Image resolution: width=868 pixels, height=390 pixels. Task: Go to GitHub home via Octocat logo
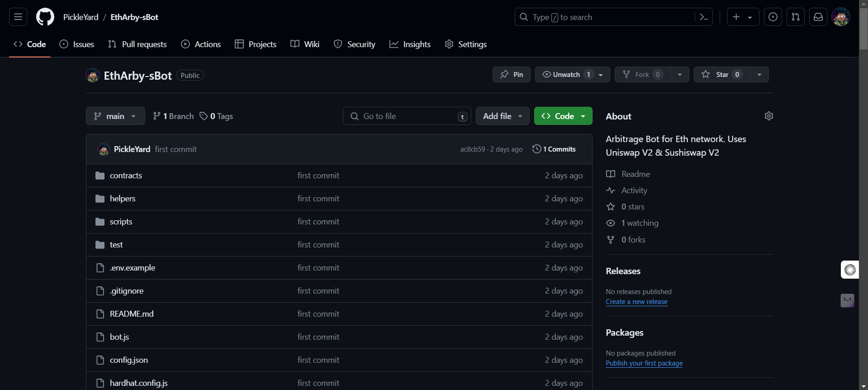(45, 17)
